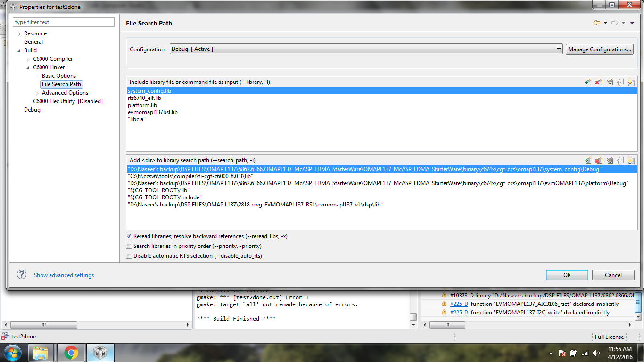Open File Explorer from the taskbar
Viewport: 644px width, 362px height.
[41, 353]
